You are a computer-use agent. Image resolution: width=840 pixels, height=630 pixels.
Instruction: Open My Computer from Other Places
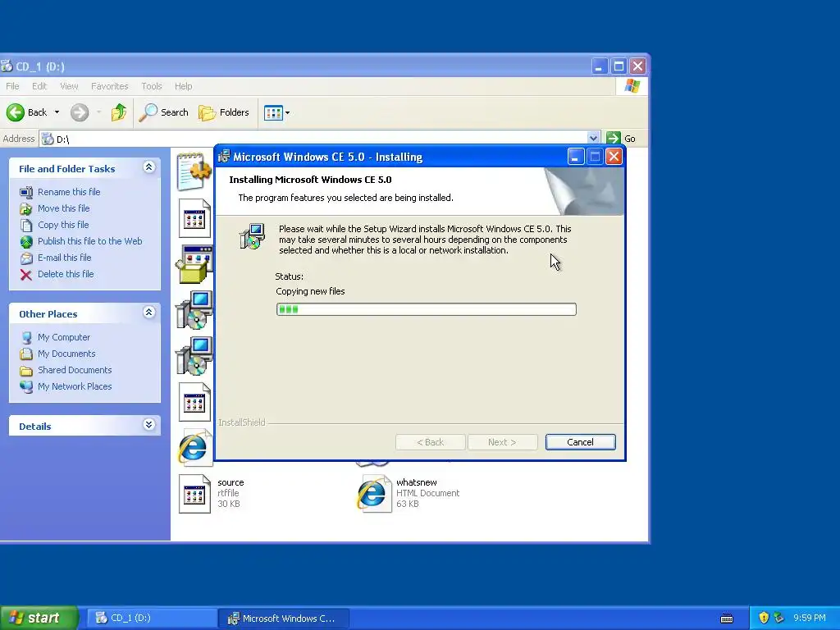64,337
